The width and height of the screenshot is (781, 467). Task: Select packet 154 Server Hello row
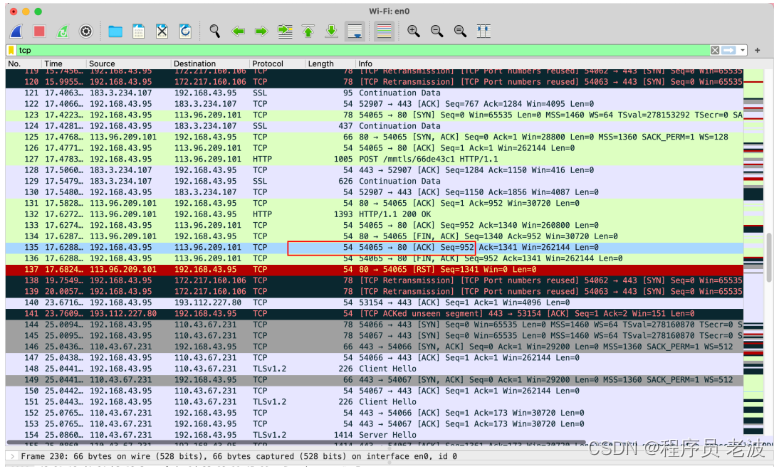tap(375, 435)
